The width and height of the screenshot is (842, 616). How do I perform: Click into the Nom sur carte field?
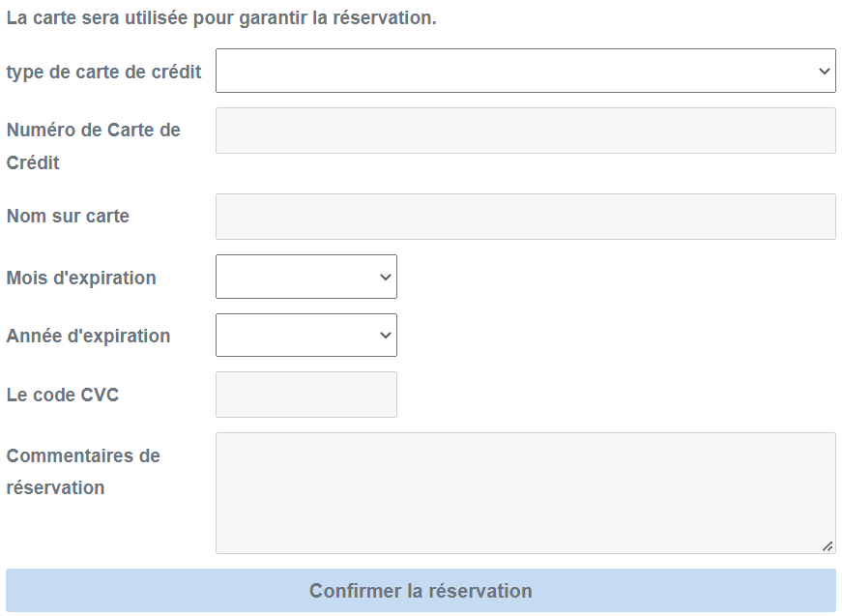525,217
